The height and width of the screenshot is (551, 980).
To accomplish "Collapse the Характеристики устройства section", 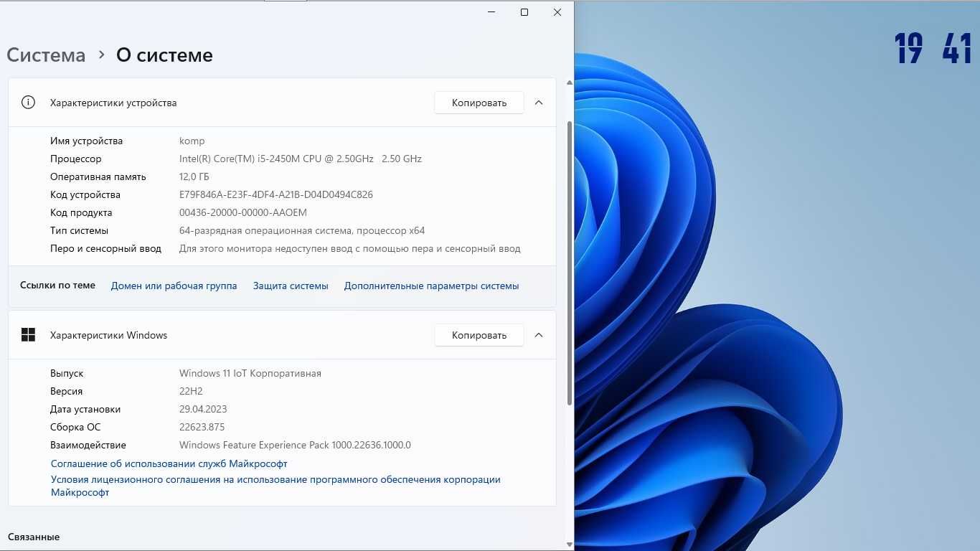I will [x=539, y=103].
